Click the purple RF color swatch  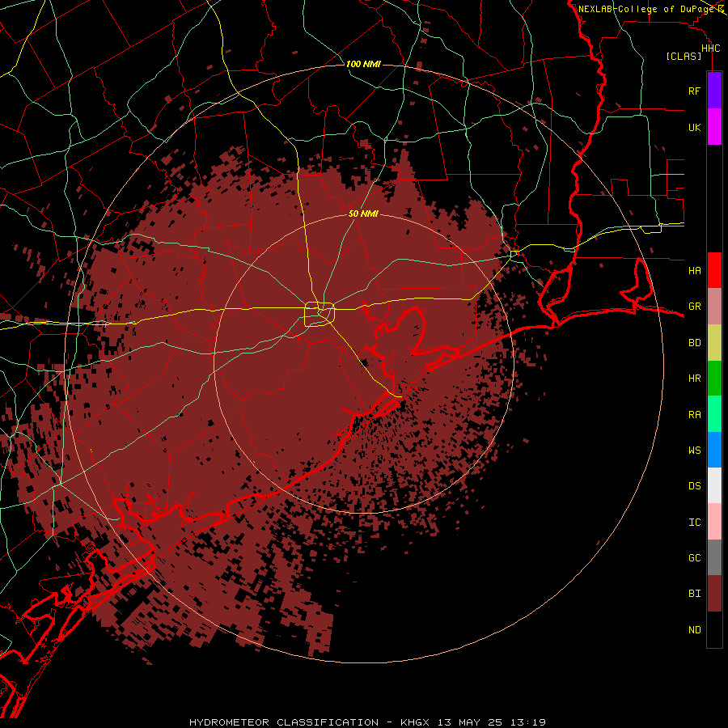714,91
